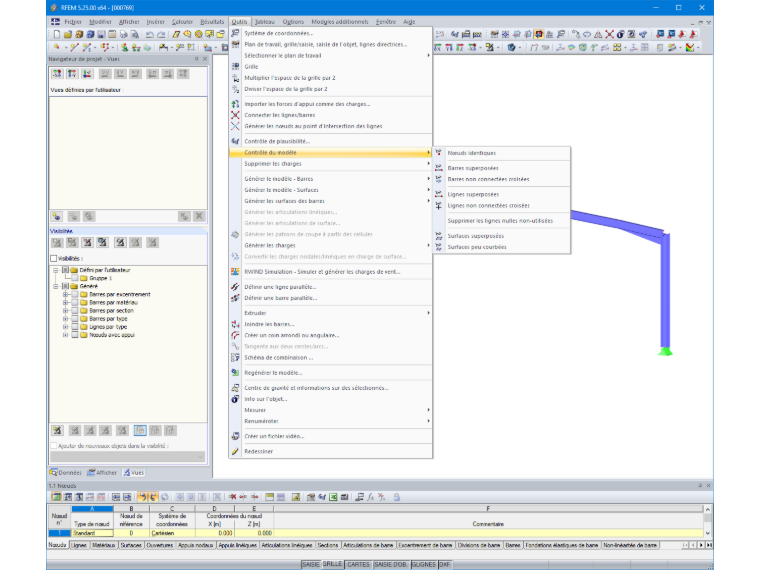Click the 'Nœuds identiques' submenu icon
The image size is (760, 570).
[x=439, y=153]
